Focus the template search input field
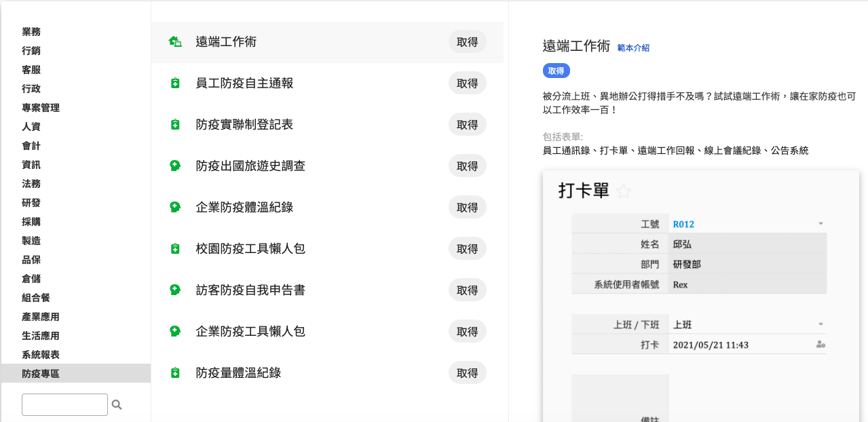The image size is (868, 422). pyautogui.click(x=64, y=405)
